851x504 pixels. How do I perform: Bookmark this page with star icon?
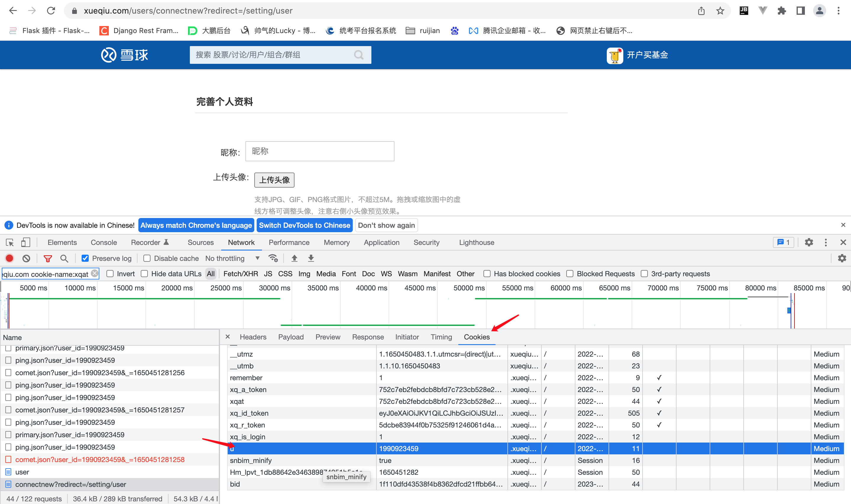(720, 11)
